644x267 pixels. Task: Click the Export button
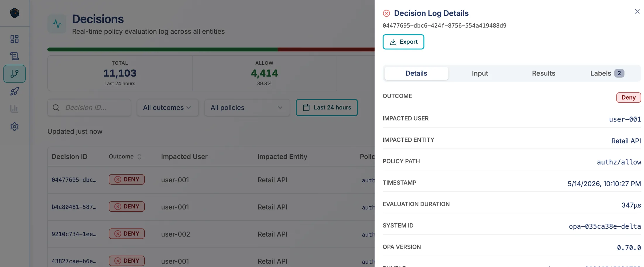[403, 42]
